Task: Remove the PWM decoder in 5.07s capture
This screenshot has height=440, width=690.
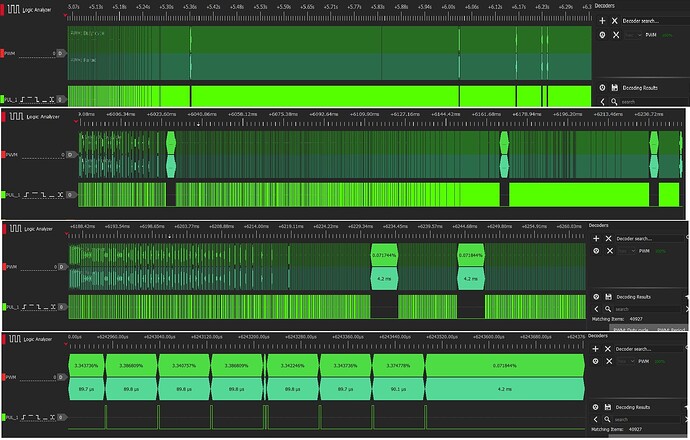Action: point(616,35)
